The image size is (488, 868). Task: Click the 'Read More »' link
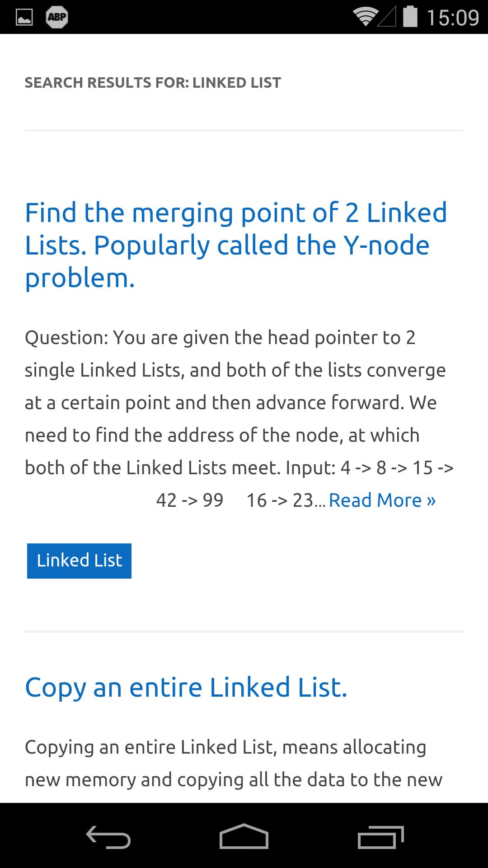[x=382, y=500]
